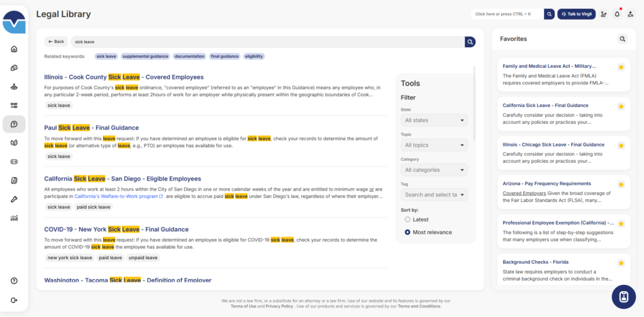Click the Favorites panel search icon
The height and width of the screenshot is (317, 644).
click(x=622, y=39)
